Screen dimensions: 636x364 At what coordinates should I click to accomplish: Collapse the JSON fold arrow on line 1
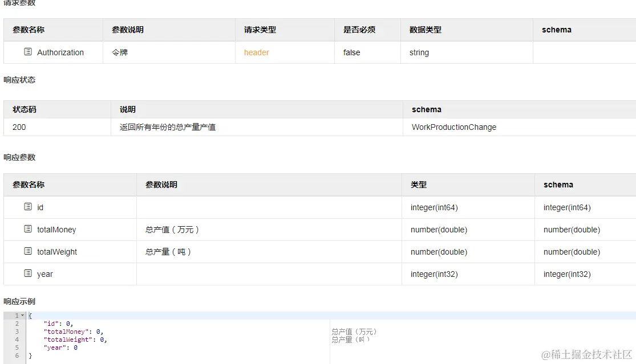(23, 316)
